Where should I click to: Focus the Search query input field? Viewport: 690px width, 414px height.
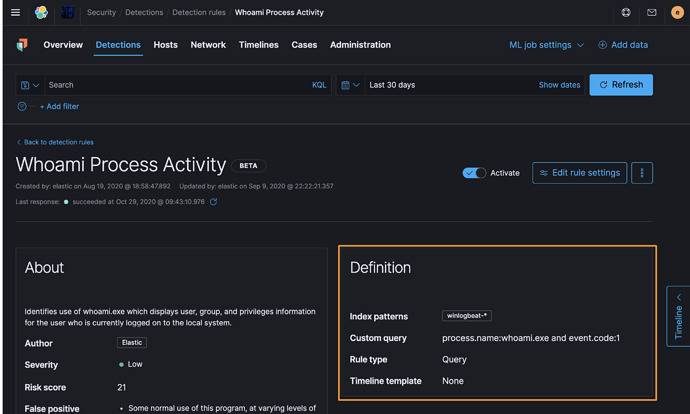pyautogui.click(x=175, y=85)
